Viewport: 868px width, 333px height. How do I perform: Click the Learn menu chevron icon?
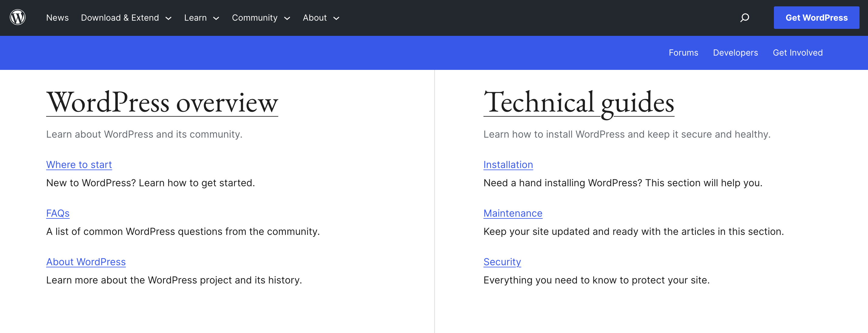click(216, 19)
